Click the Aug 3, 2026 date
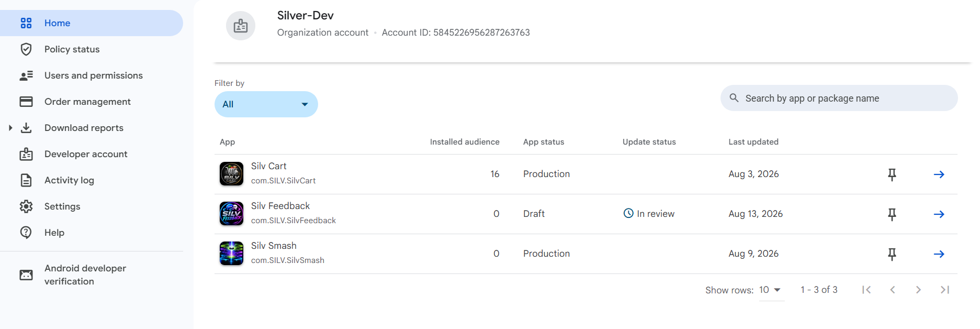The width and height of the screenshot is (980, 329). click(x=753, y=174)
